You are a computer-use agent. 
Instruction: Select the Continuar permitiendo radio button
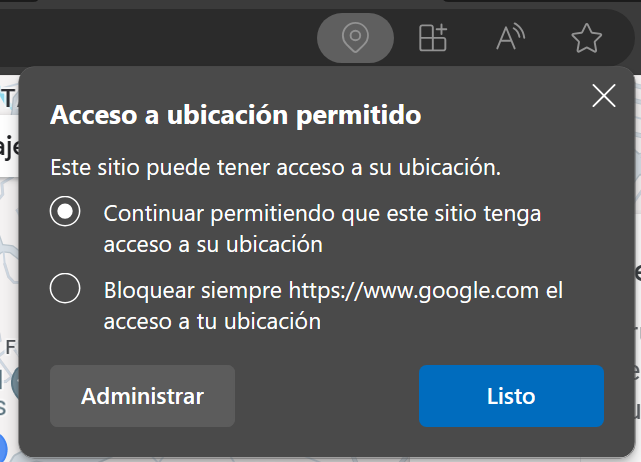[65, 212]
